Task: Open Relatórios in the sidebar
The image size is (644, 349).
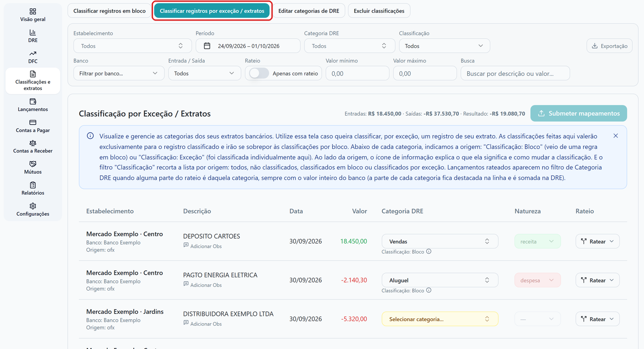Action: click(x=33, y=189)
